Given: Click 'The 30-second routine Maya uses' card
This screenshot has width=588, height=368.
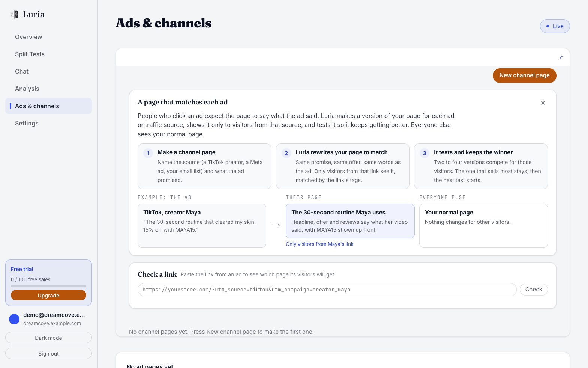Looking at the screenshot, I should coord(350,221).
